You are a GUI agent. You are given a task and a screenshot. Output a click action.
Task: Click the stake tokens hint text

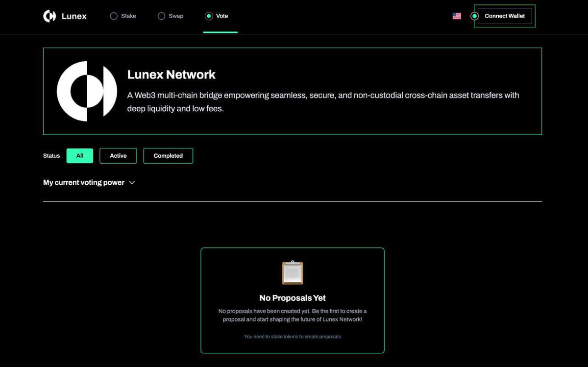292,337
